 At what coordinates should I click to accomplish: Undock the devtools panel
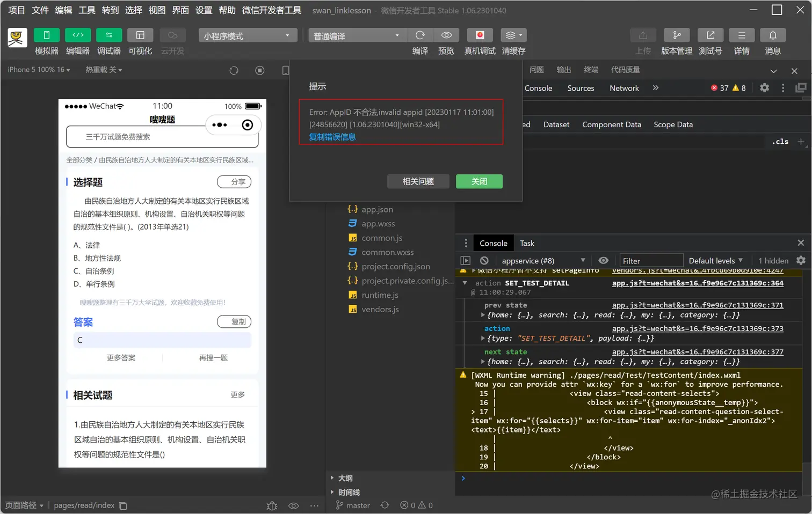pos(801,87)
